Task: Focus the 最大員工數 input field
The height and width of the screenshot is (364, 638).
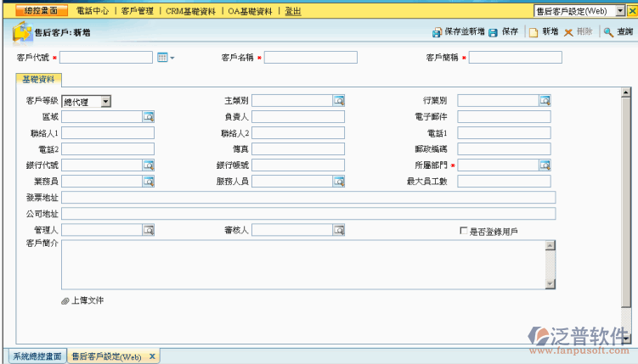Action: (x=504, y=182)
